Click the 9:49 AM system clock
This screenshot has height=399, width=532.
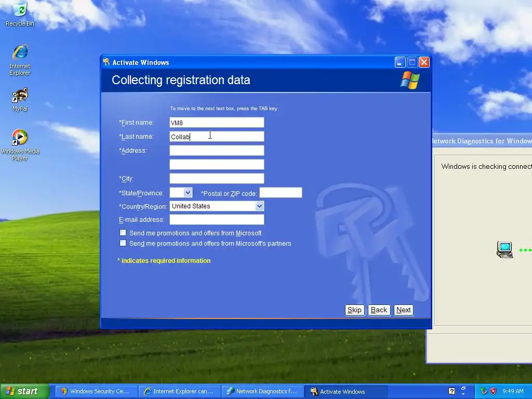point(513,391)
